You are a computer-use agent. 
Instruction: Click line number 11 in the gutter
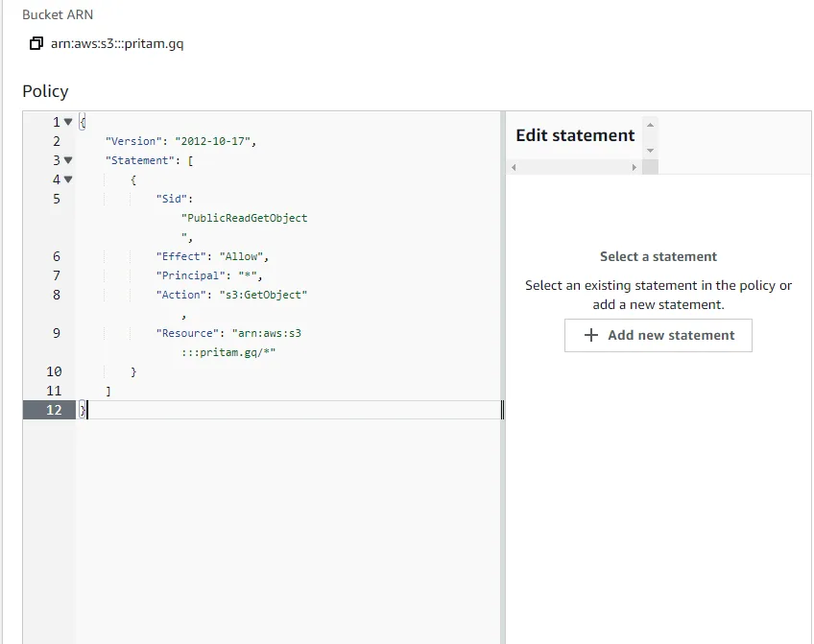click(54, 391)
